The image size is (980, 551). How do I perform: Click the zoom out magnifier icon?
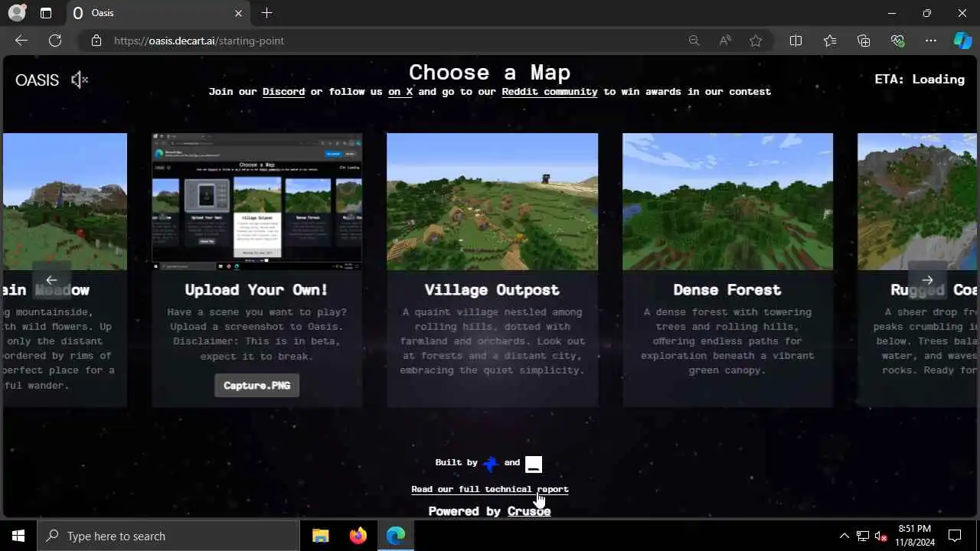point(694,41)
